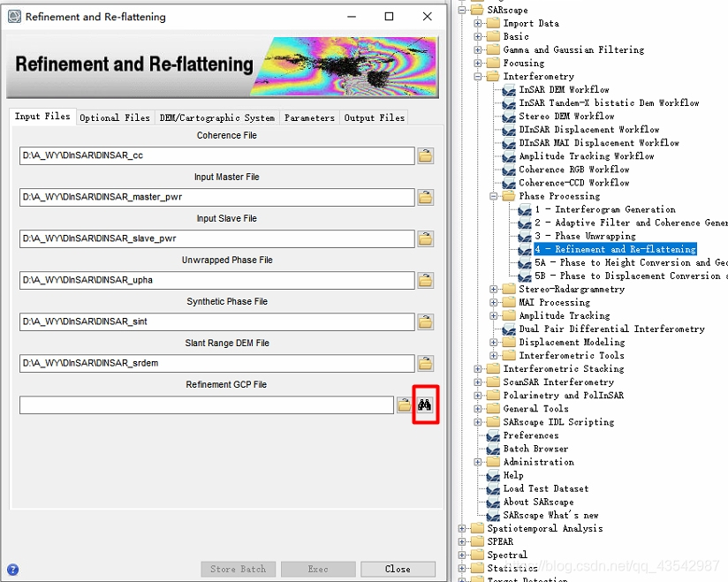Screen dimensions: 728x582
Task: Open folder browse for Refinement GCP File
Action: [x=405, y=404]
